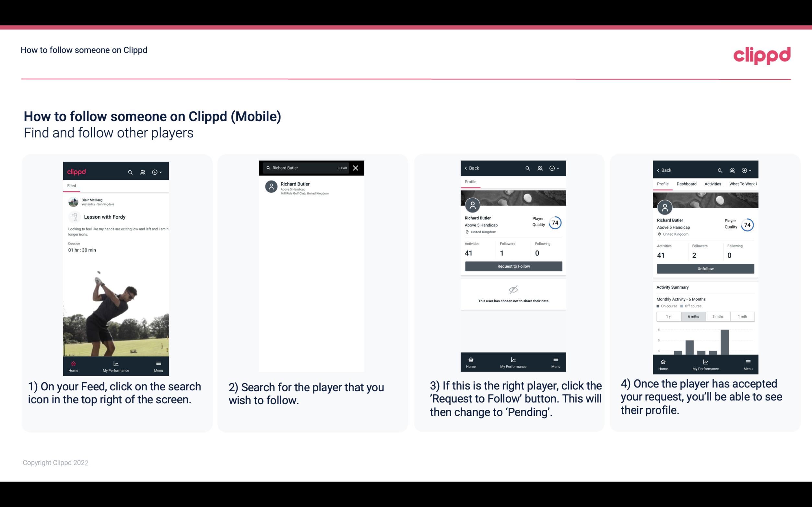Viewport: 812px width, 507px height.
Task: Click the Richard Butler search result entry
Action: pos(312,188)
